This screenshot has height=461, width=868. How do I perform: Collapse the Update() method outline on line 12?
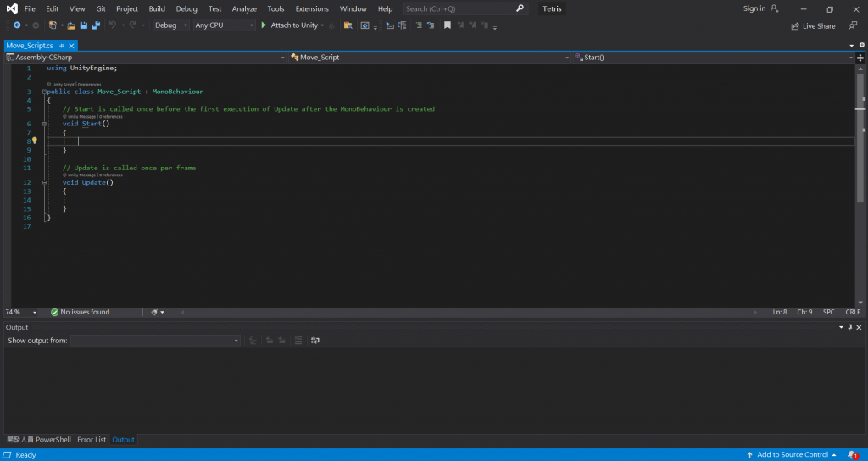point(44,182)
